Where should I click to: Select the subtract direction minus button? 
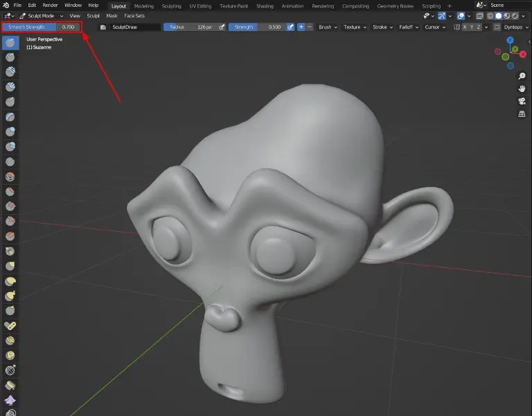310,27
